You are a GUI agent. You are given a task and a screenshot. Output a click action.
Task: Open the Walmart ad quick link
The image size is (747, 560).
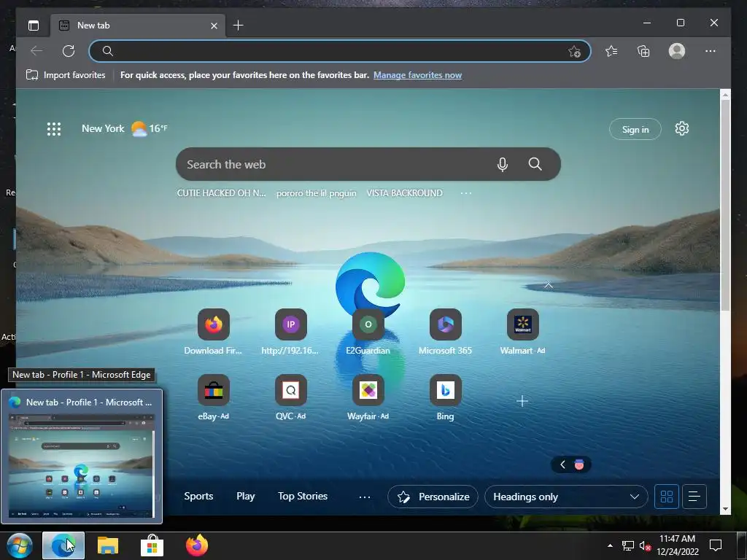(x=522, y=332)
